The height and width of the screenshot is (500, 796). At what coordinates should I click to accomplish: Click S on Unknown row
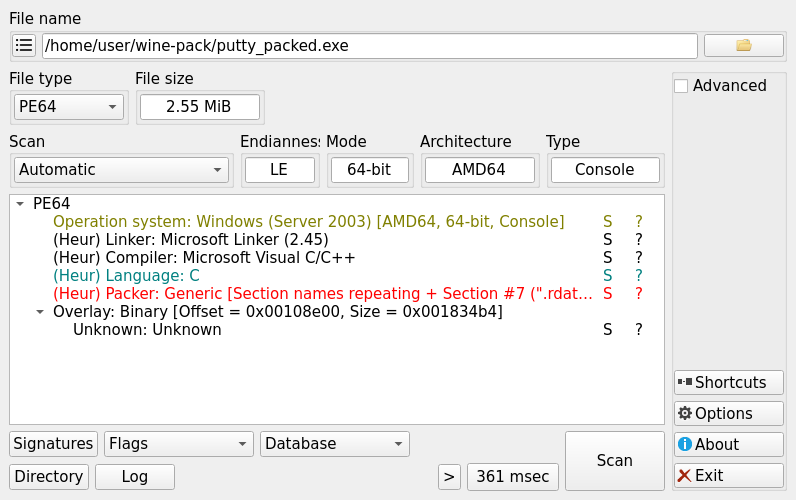click(x=608, y=330)
